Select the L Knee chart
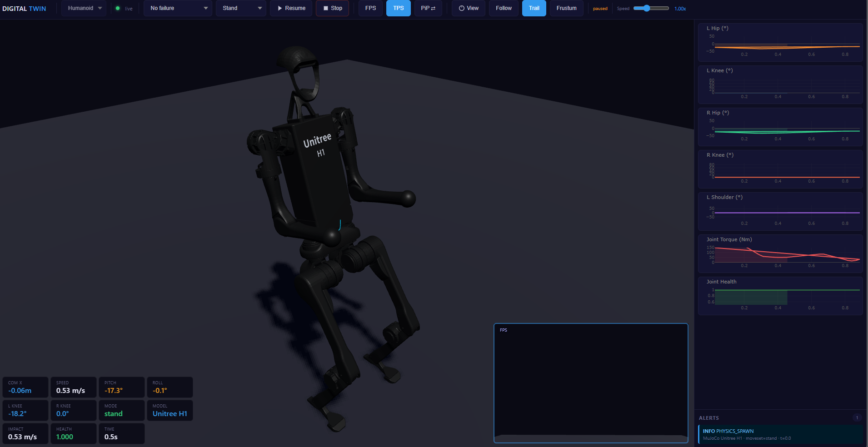This screenshot has width=868, height=447. click(x=780, y=84)
